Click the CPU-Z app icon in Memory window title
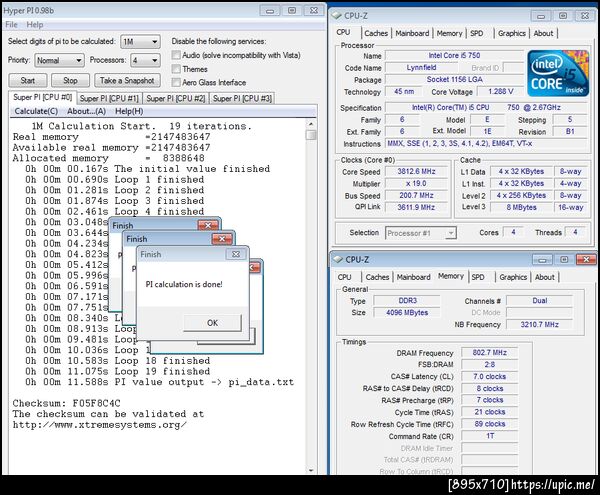This screenshot has height=495, width=600. (338, 259)
